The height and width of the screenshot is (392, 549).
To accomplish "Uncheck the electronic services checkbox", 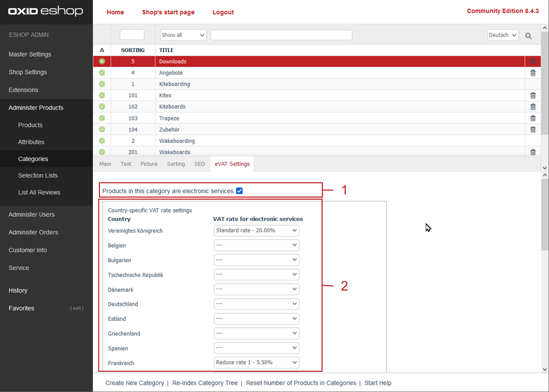I will click(x=239, y=191).
